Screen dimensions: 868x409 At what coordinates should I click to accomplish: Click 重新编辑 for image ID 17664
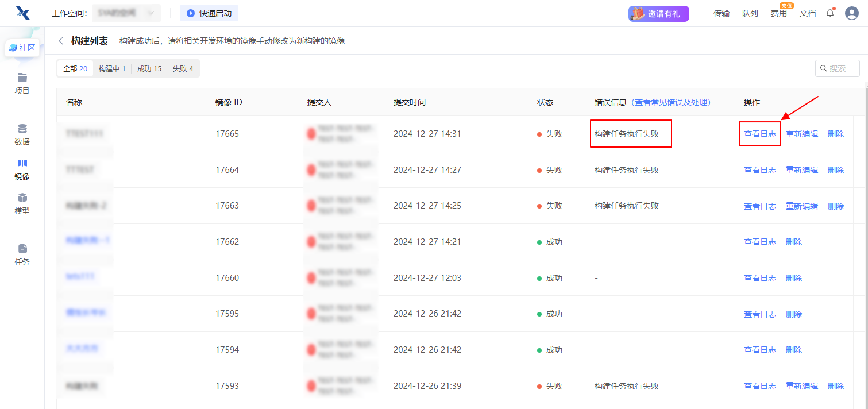[x=801, y=170]
